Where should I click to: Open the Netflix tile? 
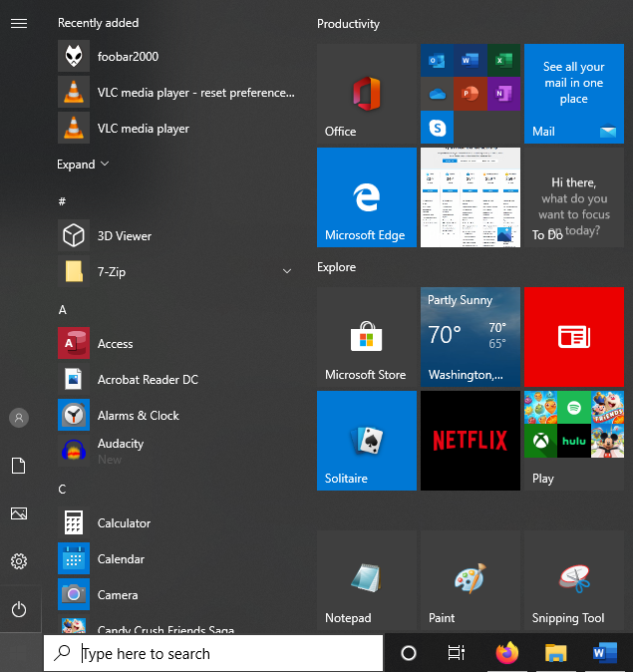click(470, 440)
